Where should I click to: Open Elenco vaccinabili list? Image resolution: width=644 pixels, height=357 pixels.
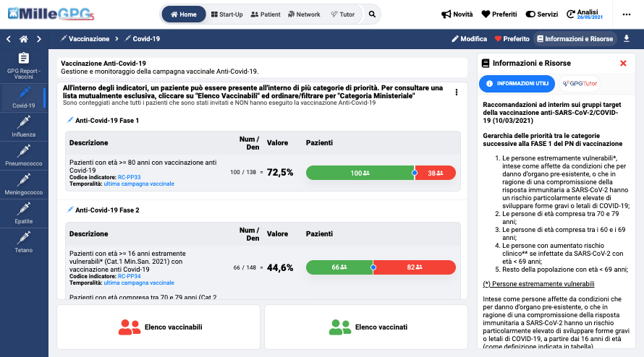point(158,327)
